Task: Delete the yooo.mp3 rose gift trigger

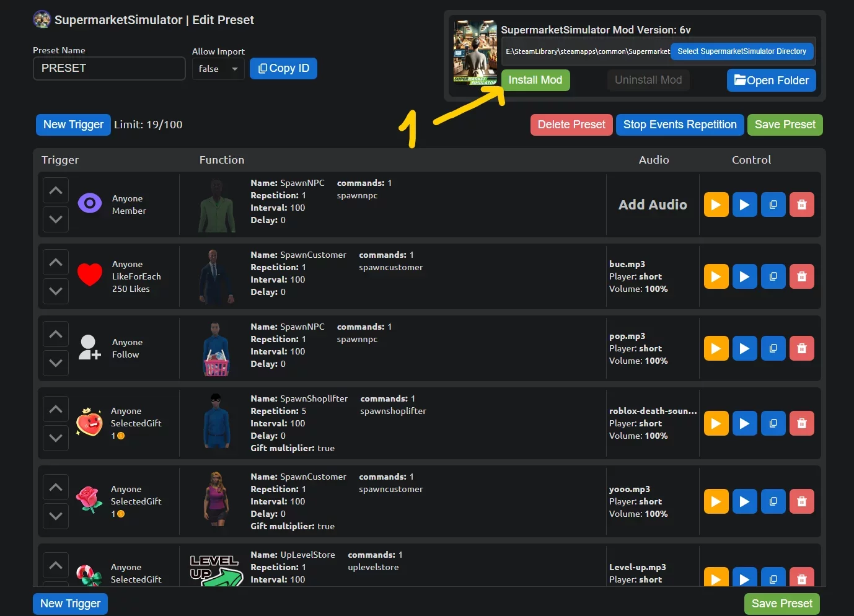Action: [x=801, y=501]
